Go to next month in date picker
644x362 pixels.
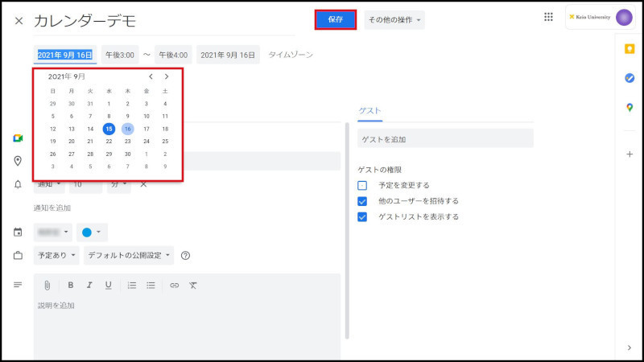tap(167, 76)
